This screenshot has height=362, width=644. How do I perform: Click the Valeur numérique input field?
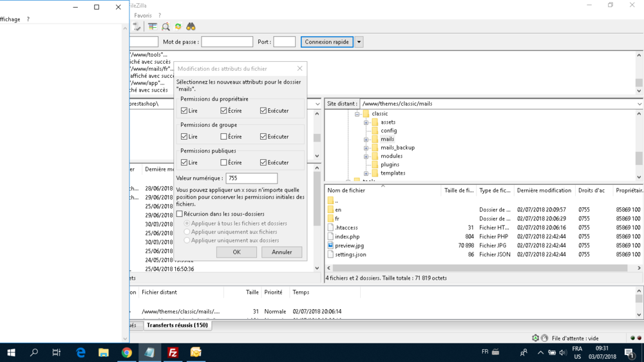251,178
